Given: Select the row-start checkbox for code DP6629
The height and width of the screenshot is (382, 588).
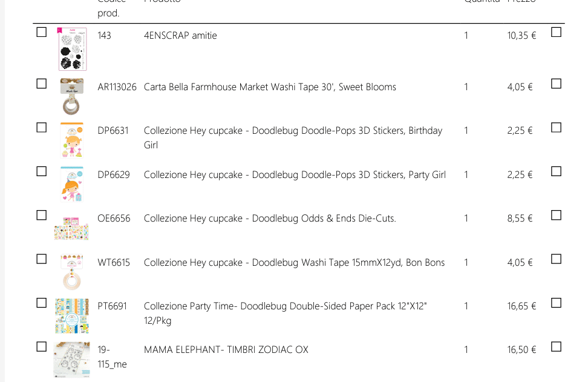Looking at the screenshot, I should [42, 171].
